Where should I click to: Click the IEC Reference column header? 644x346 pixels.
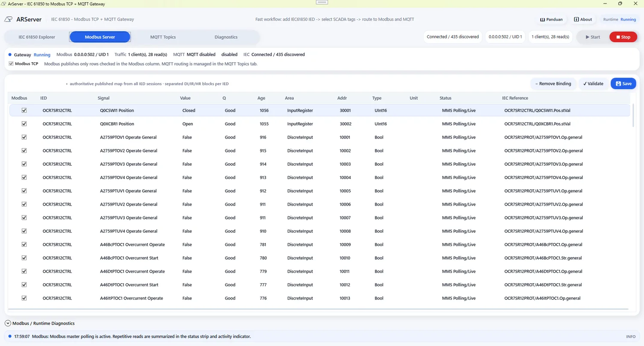(x=515, y=98)
